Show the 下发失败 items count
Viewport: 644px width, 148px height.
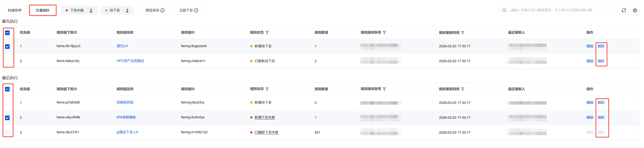[91, 11]
